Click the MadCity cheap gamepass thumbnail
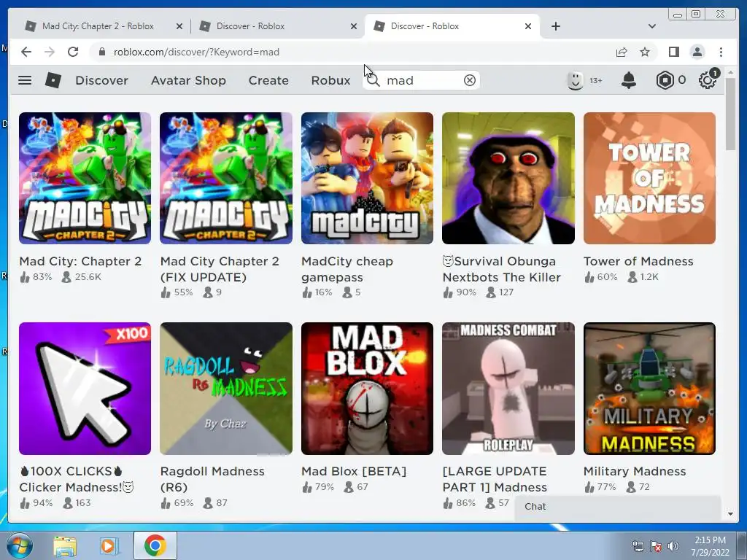747x560 pixels. click(368, 178)
